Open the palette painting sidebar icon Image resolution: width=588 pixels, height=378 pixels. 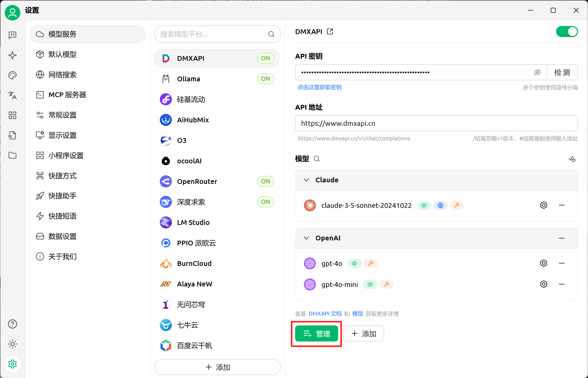click(x=13, y=75)
